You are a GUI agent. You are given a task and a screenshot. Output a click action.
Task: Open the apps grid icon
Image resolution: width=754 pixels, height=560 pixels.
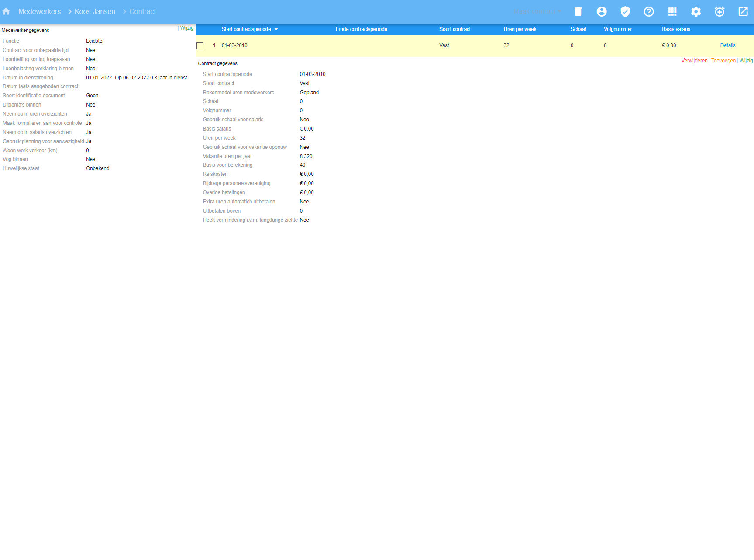(672, 12)
